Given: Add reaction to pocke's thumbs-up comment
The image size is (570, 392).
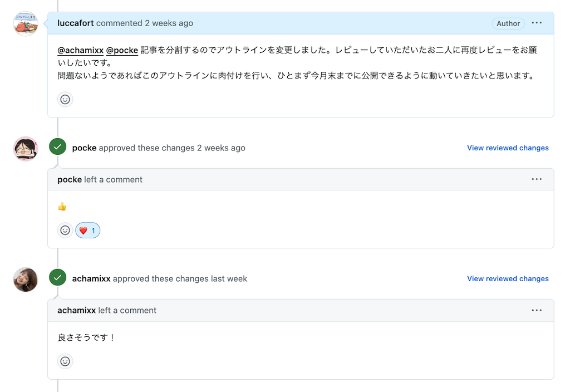Looking at the screenshot, I should tap(65, 230).
